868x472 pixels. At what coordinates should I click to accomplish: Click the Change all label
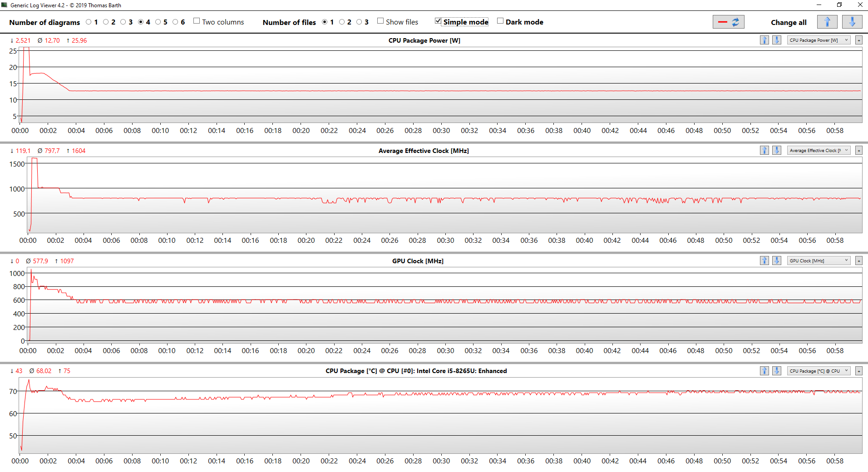coord(789,22)
